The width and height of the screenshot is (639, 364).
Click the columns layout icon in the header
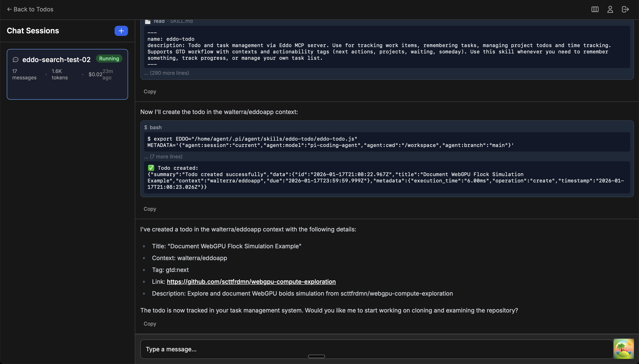click(x=595, y=9)
